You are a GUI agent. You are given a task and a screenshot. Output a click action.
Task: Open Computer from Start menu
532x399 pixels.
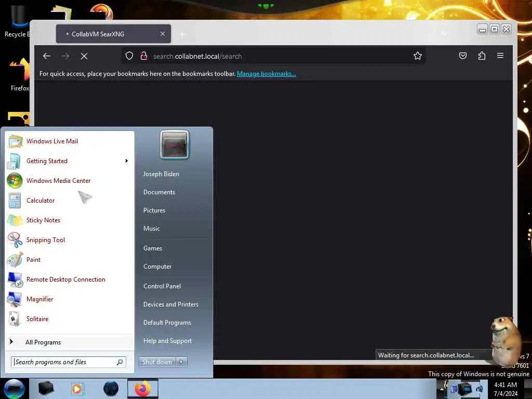(157, 267)
